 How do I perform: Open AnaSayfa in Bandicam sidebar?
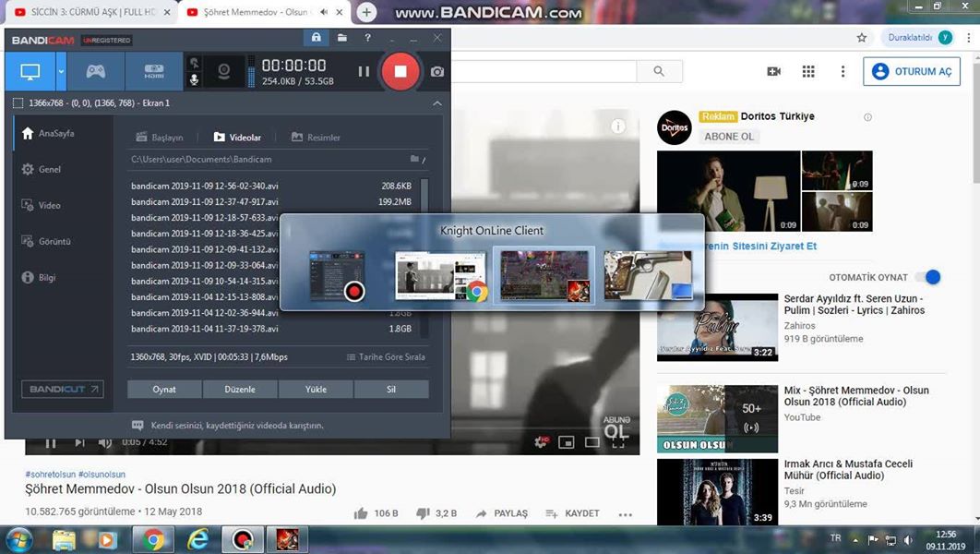click(48, 133)
